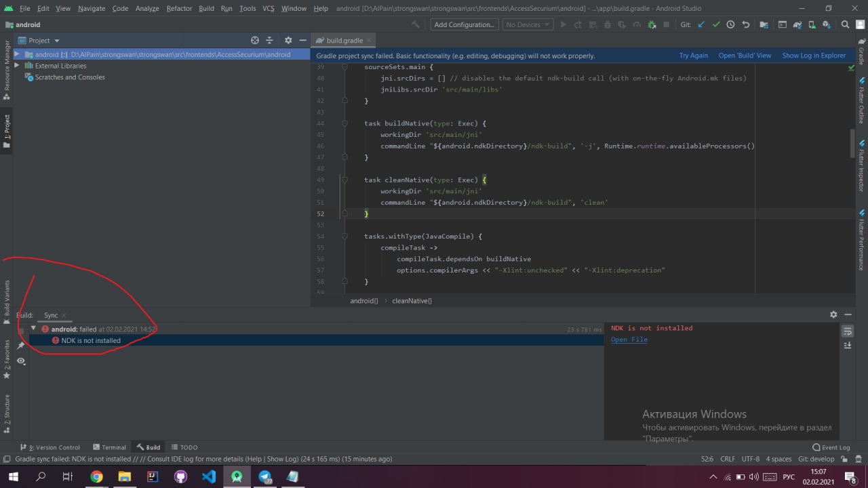Open Telegram from the Windows taskbar
Screen dimensions: 868x488
[264, 476]
